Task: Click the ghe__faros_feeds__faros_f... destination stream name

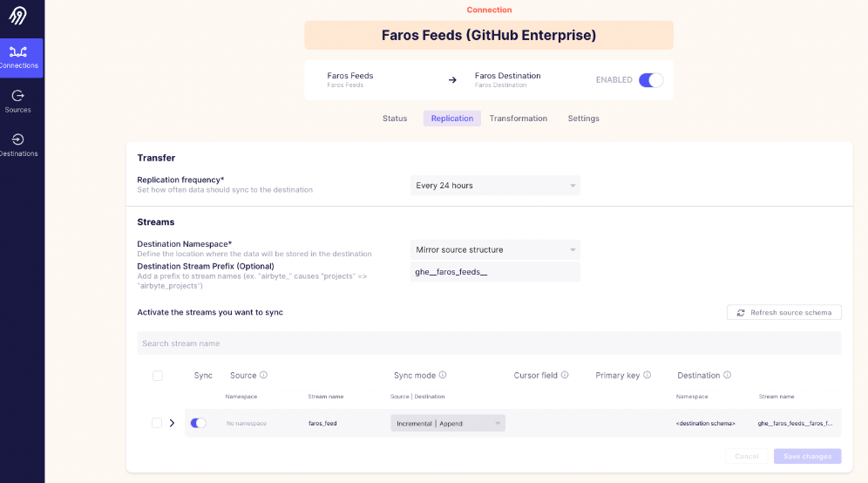Action: pyautogui.click(x=795, y=423)
